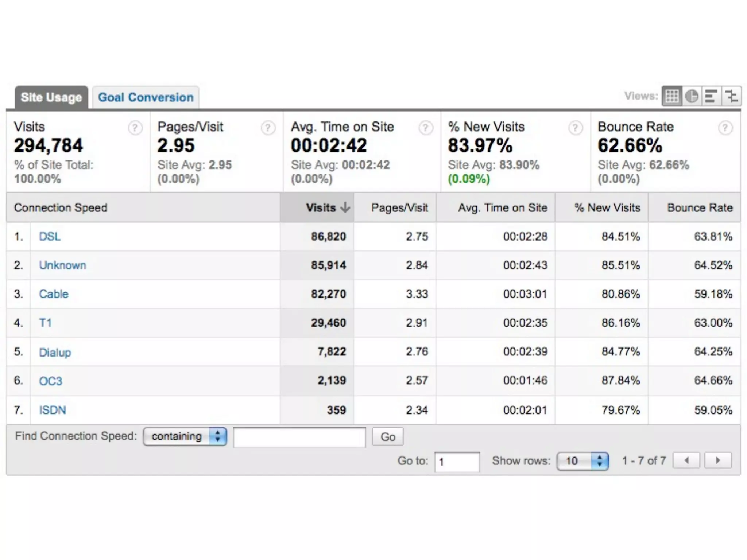The height and width of the screenshot is (560, 747).
Task: Sort by Visits column header
Action: click(321, 208)
